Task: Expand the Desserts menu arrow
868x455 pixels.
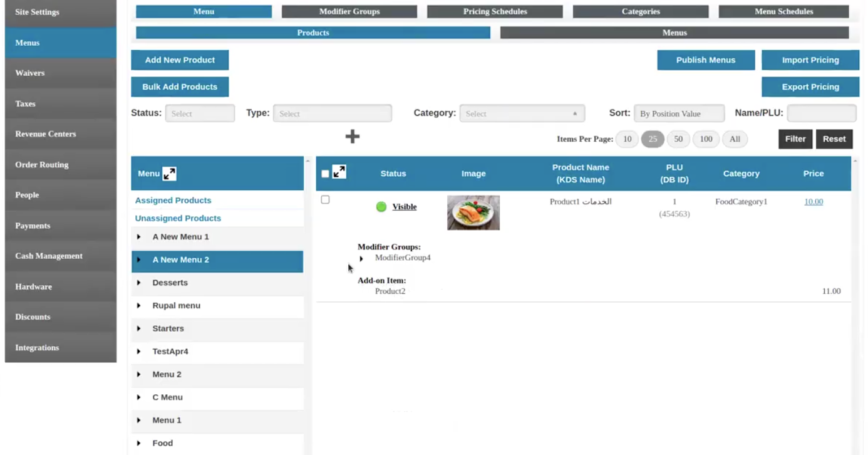Action: (x=139, y=283)
